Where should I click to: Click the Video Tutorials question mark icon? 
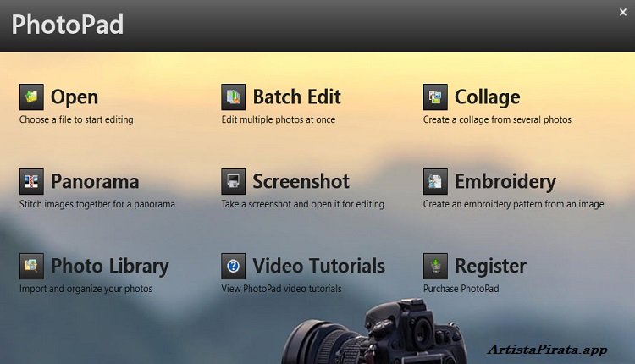(x=233, y=267)
